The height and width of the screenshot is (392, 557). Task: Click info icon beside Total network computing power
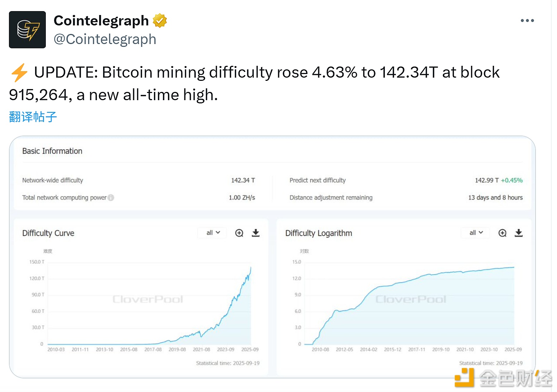coord(111,197)
